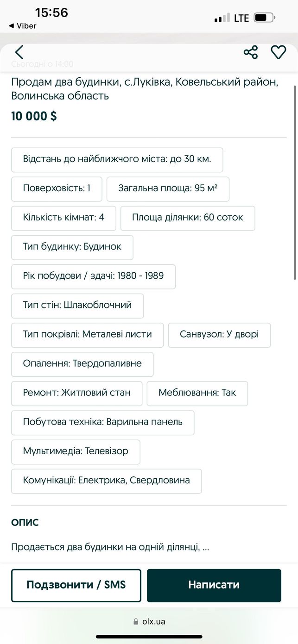Select the Кількість кімнат: 4 tag
298x644 pixels.
click(63, 218)
